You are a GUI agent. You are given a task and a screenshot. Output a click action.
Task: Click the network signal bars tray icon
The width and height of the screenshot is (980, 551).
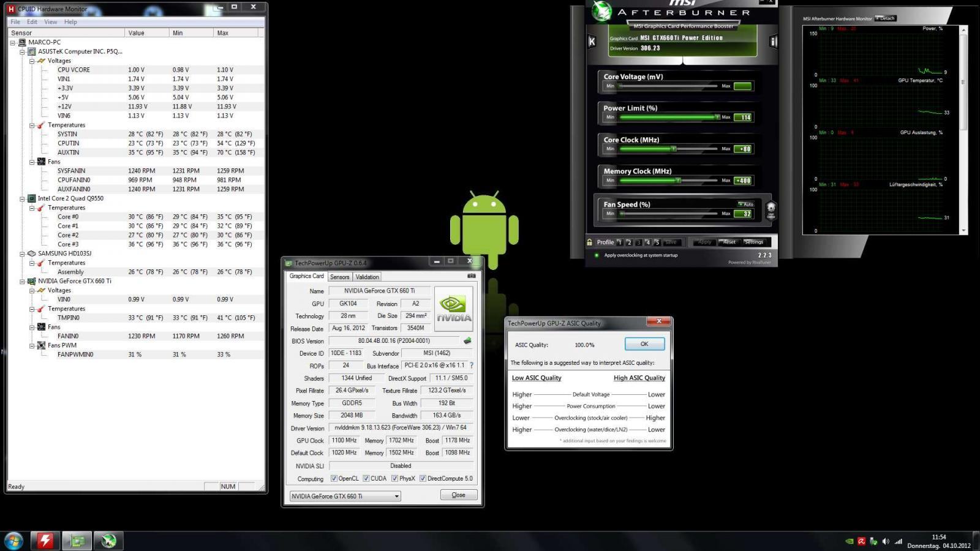click(x=899, y=541)
